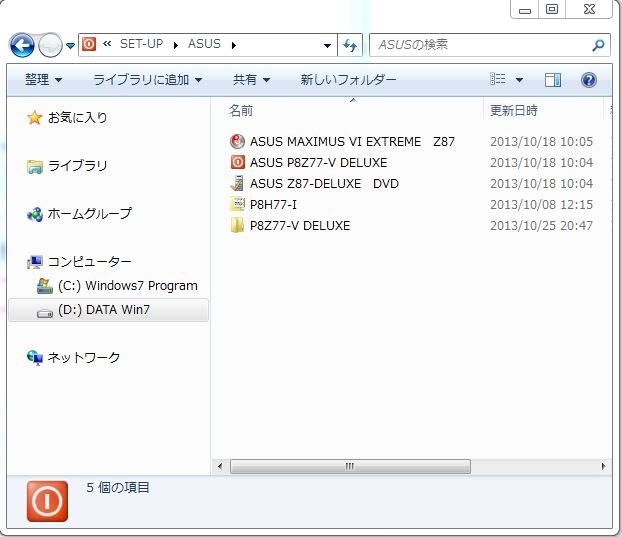Open the recent locations dropdown arrow
Viewport: 622px width, 537px height.
pos(70,46)
